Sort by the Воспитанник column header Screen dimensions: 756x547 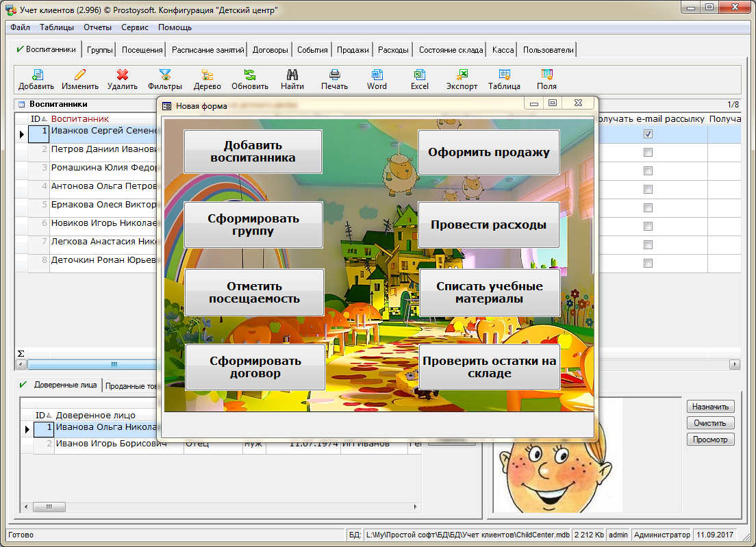tap(79, 119)
